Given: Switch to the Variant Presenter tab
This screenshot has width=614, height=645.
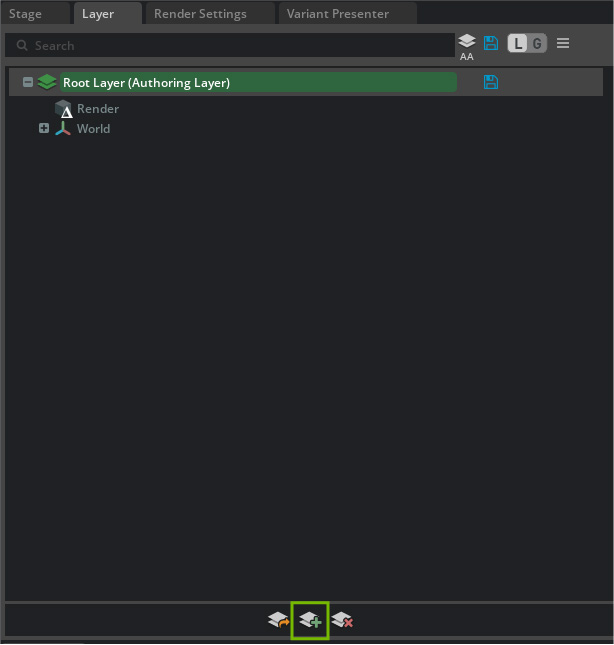Looking at the screenshot, I should pos(336,14).
